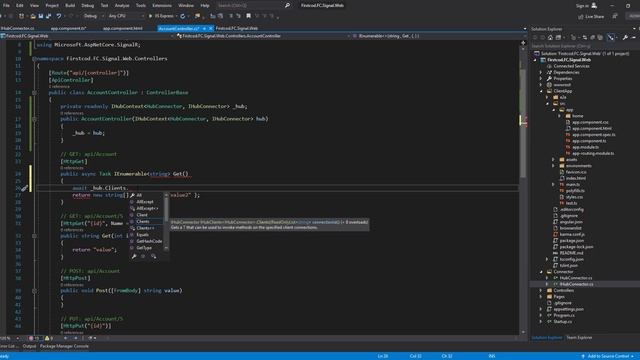Click the bookmark toolbar icon
Viewport: 640px width, 360px height.
click(x=249, y=16)
